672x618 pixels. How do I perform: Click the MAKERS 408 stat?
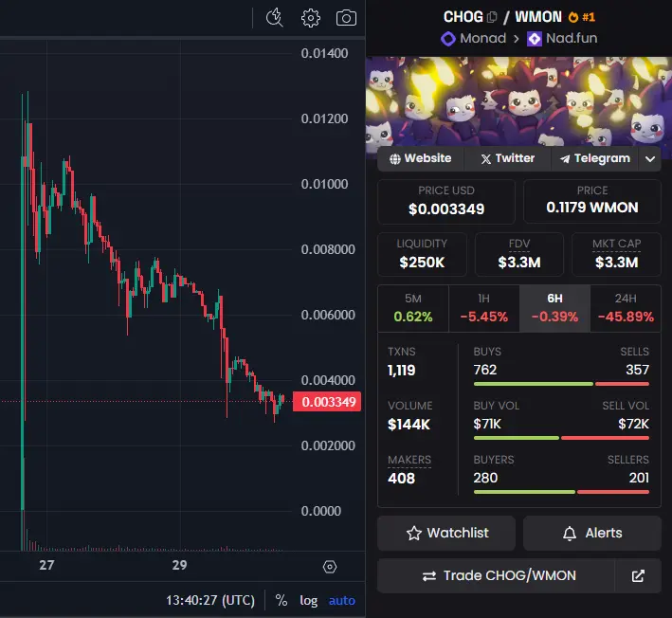pyautogui.click(x=409, y=469)
